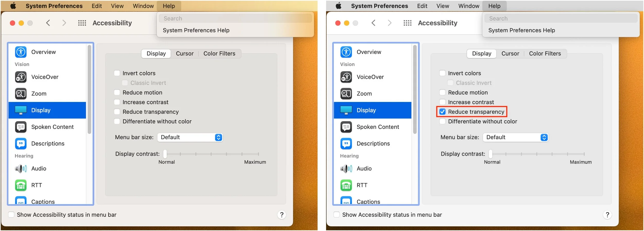
Task: Open Menu bar size dropdown in left window
Action: pyautogui.click(x=190, y=137)
